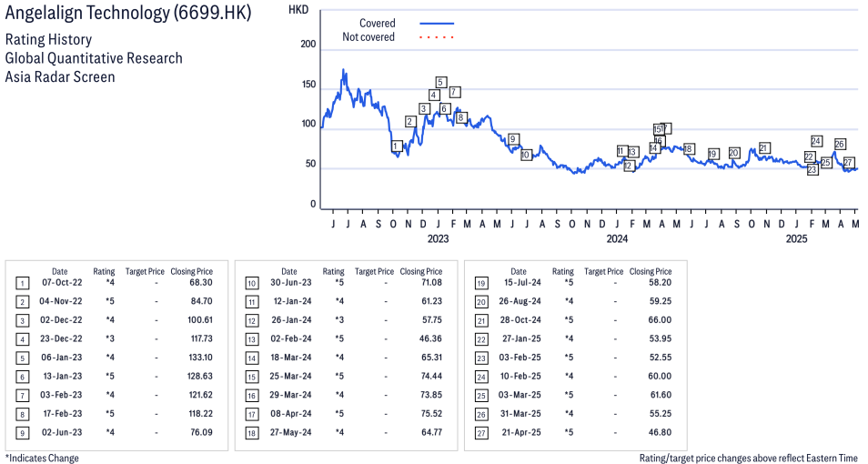This screenshot has width=868, height=464.
Task: Click the 27-May-24 date cell
Action: [x=290, y=433]
